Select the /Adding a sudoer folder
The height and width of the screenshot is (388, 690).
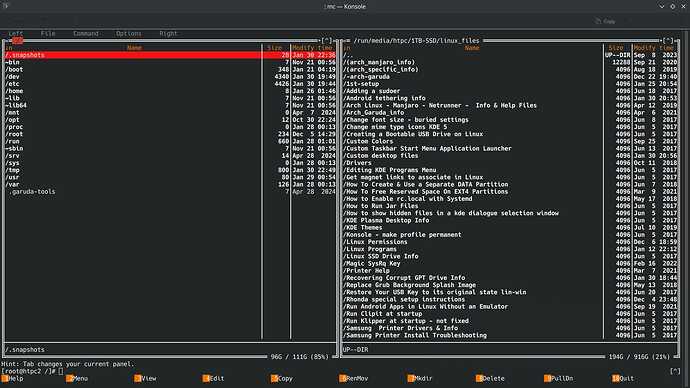pos(510,91)
